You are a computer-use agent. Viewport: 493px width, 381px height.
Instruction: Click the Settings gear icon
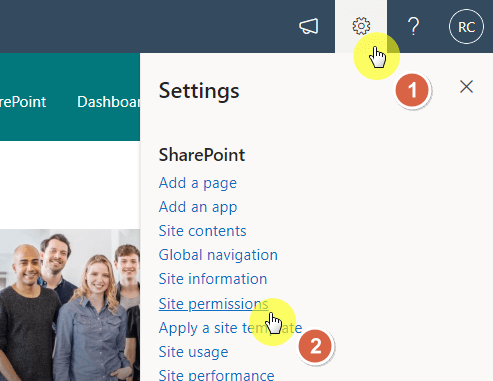point(361,26)
